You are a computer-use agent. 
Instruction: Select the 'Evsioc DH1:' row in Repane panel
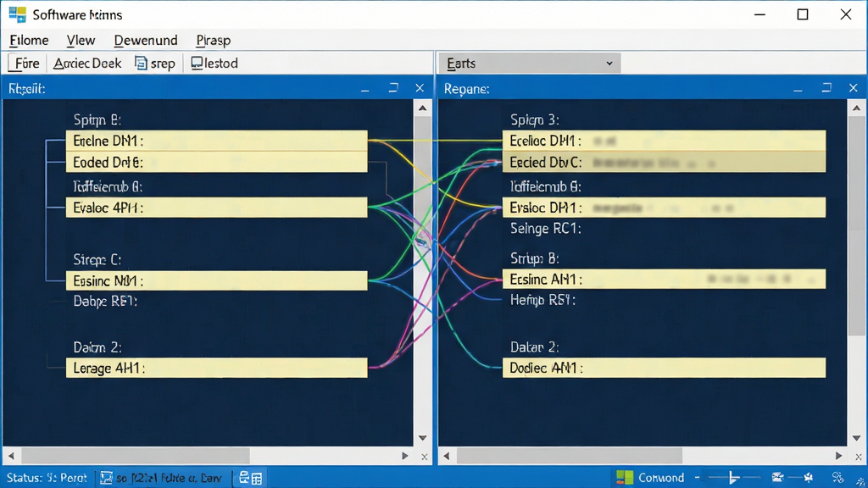[665, 208]
